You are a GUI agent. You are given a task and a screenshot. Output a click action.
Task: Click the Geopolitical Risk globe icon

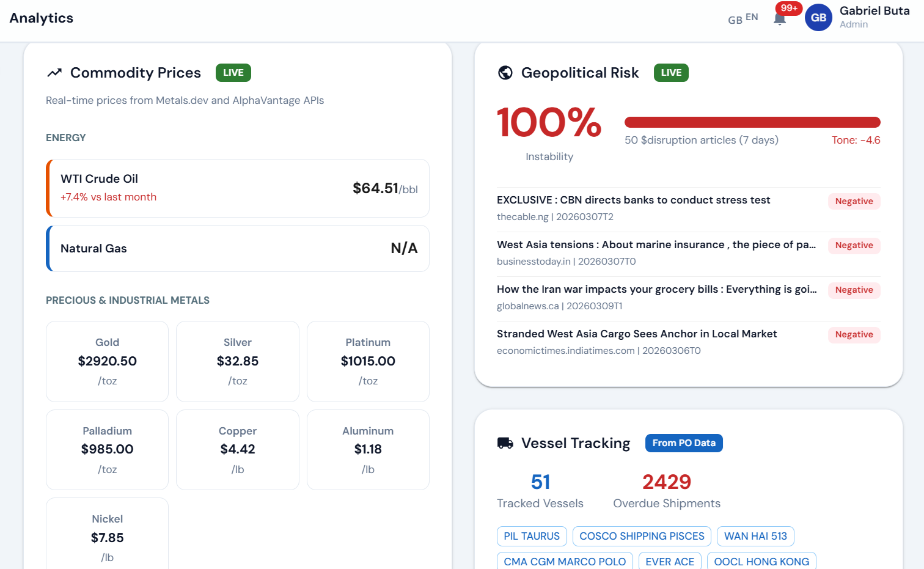pos(505,73)
